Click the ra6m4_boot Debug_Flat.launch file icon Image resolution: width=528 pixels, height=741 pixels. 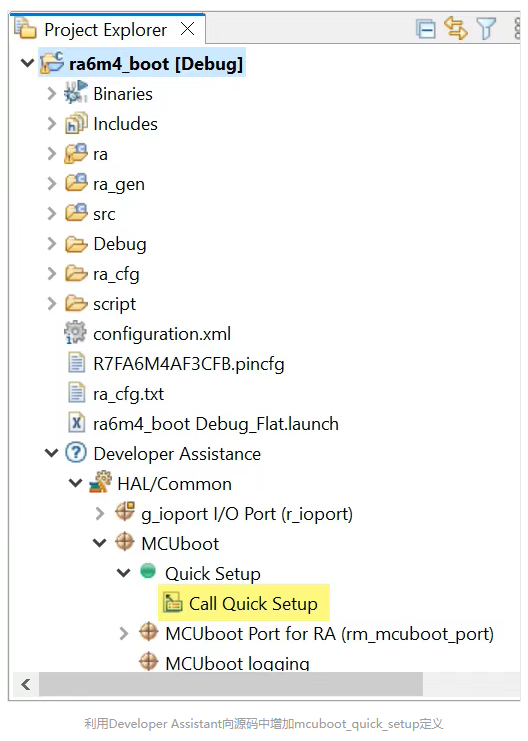tap(77, 423)
